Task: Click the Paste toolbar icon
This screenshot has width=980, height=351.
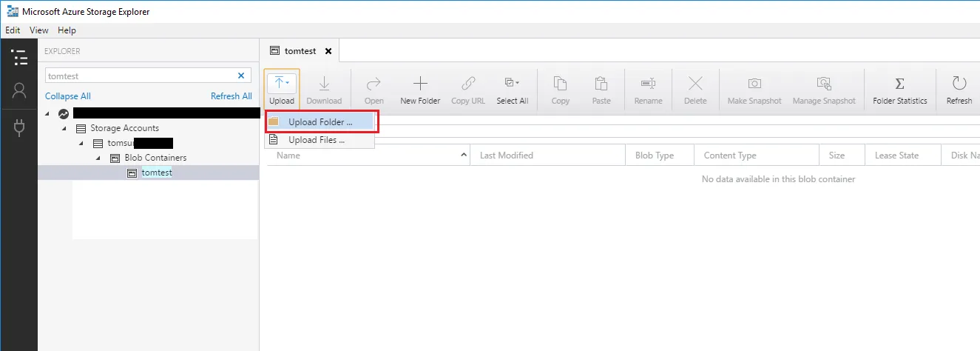Action: pos(601,83)
